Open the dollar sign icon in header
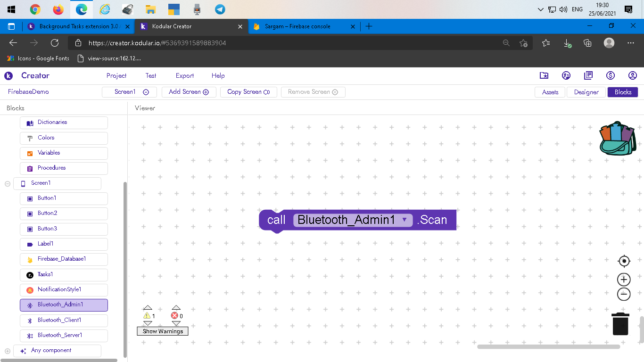 click(611, 75)
